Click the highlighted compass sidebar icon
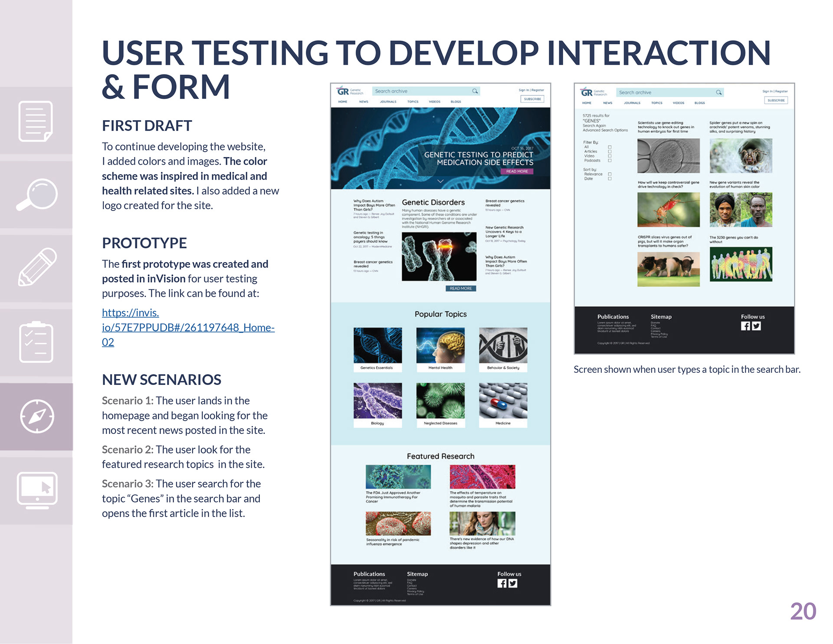 (x=37, y=416)
